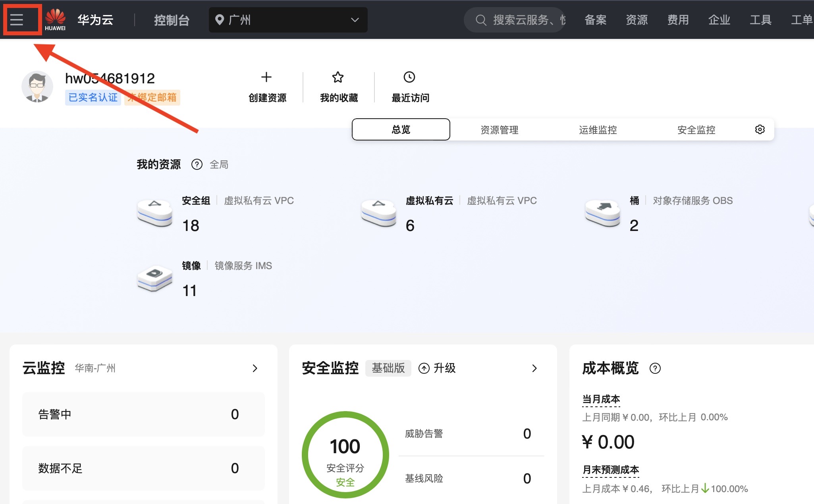The height and width of the screenshot is (504, 814).
Task: Open dashboard settings gear icon
Action: (x=760, y=129)
